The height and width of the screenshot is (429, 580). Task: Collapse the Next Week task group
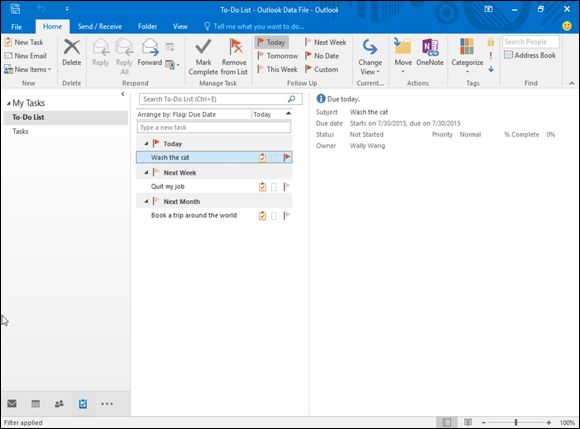coord(146,172)
